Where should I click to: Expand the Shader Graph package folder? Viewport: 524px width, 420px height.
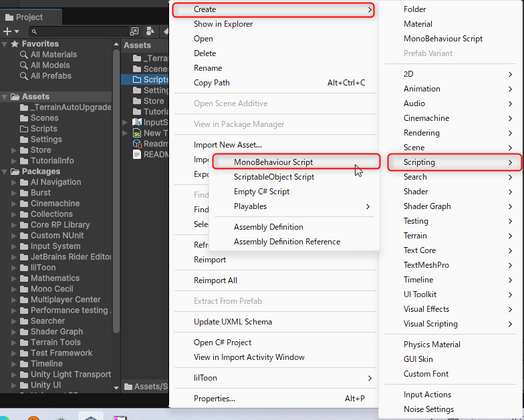pos(15,332)
